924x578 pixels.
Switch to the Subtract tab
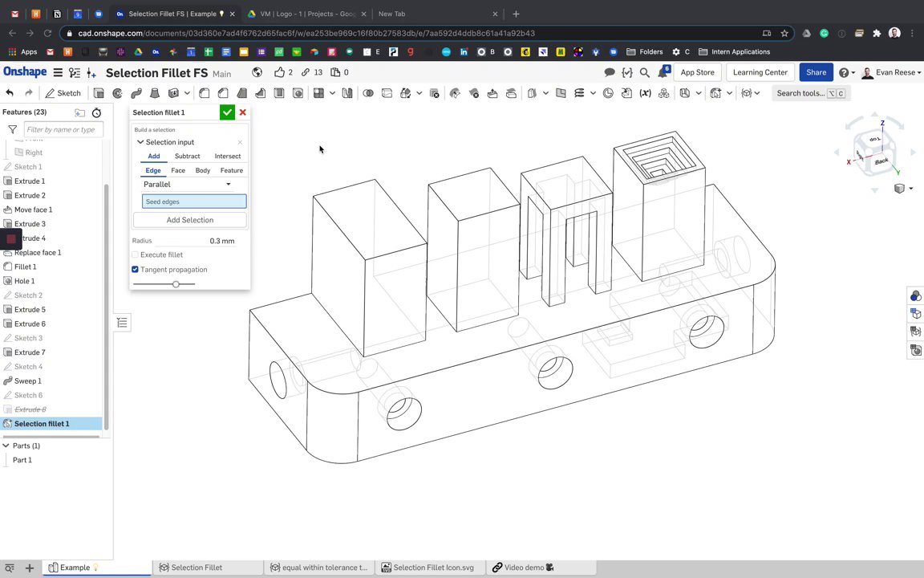pyautogui.click(x=187, y=157)
